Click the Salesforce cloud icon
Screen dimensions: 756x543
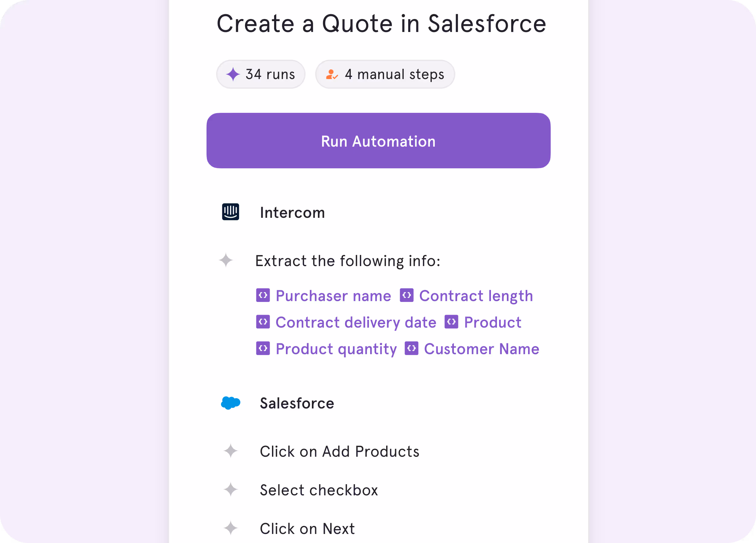click(231, 403)
